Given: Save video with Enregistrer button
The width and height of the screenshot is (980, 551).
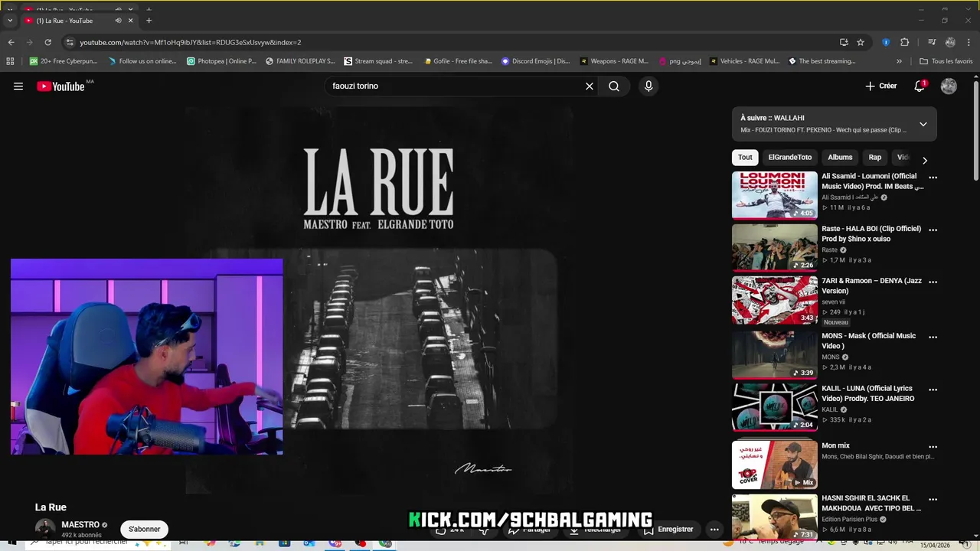Looking at the screenshot, I should [x=668, y=529].
